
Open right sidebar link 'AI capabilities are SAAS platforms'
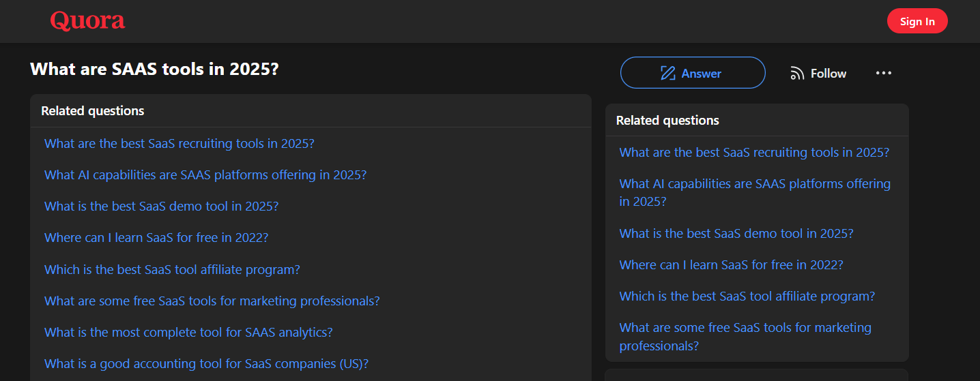coord(755,192)
